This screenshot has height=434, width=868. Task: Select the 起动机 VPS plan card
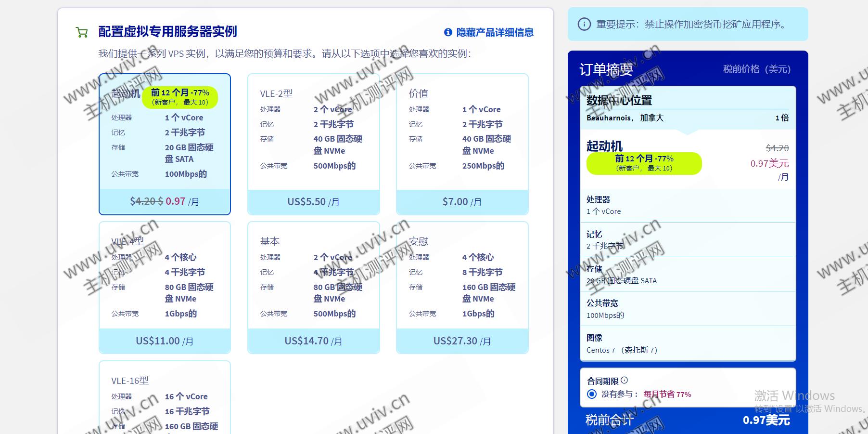pyautogui.click(x=165, y=145)
